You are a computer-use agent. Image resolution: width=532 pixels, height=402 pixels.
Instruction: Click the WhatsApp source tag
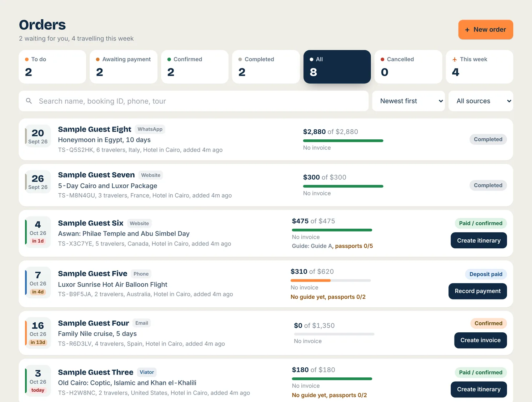(150, 129)
